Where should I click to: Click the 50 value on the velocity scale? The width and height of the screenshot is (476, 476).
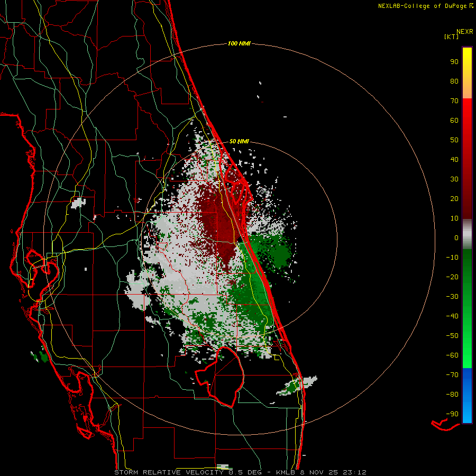pyautogui.click(x=454, y=140)
